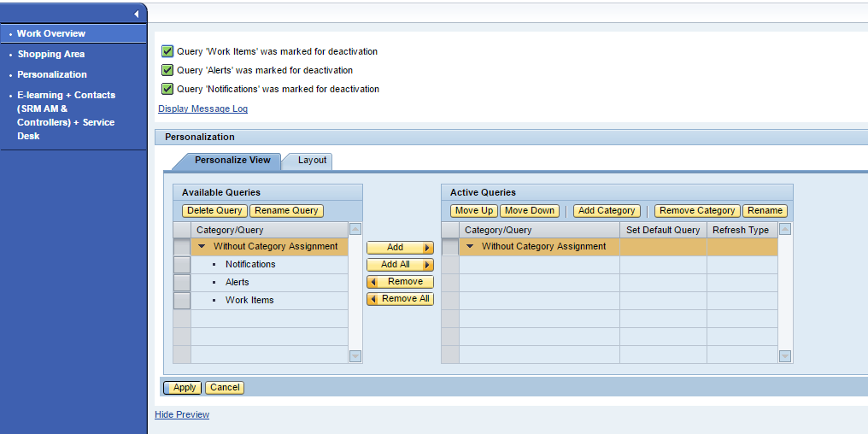
Task: Click success icon beside 'Alerts' message
Action: (167, 70)
